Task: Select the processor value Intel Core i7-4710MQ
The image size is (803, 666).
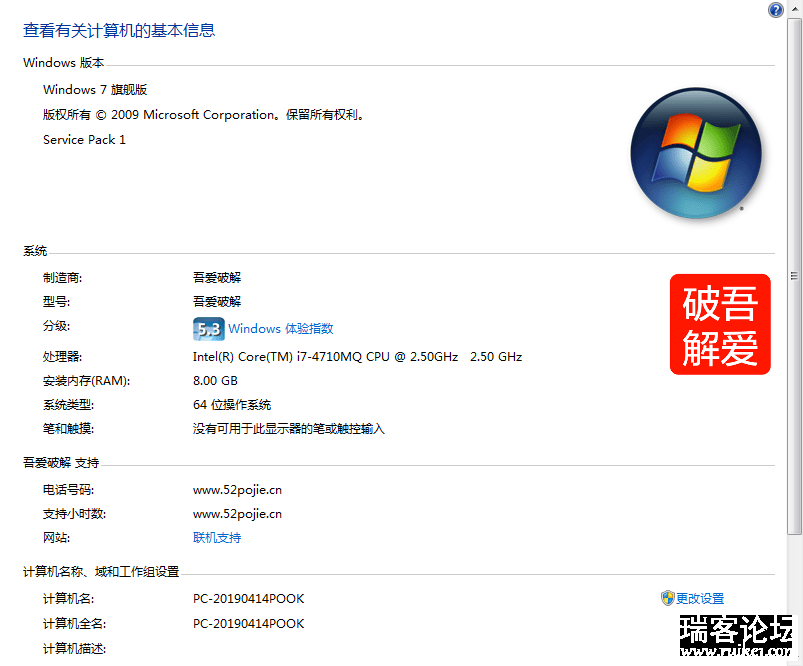Action: click(357, 357)
